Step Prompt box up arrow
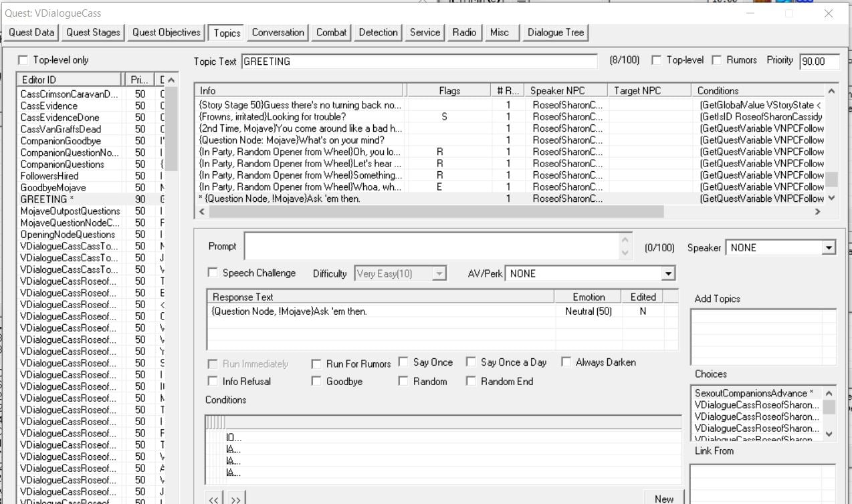 pyautogui.click(x=626, y=240)
